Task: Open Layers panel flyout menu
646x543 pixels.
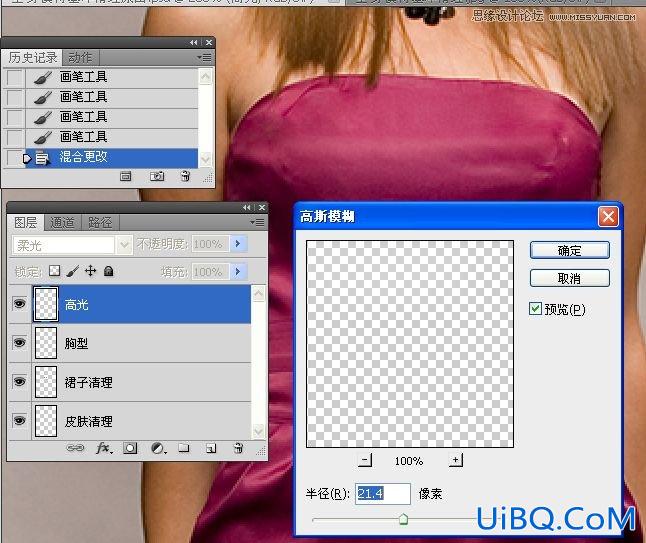Action: (257, 222)
